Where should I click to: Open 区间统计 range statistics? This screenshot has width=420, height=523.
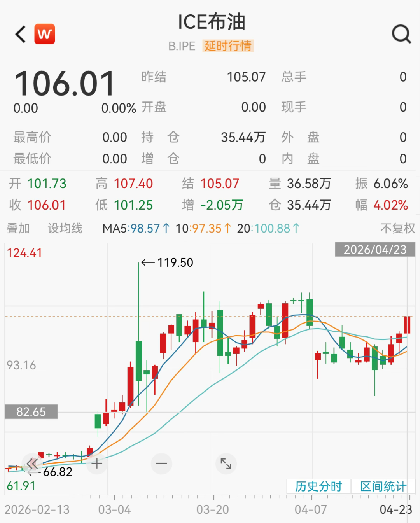tap(383, 486)
